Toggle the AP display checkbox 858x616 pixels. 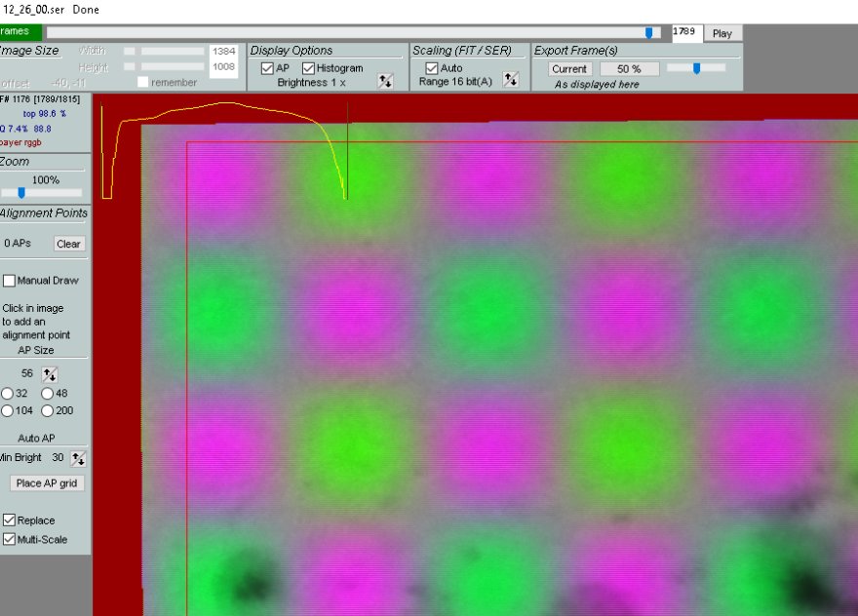point(268,68)
